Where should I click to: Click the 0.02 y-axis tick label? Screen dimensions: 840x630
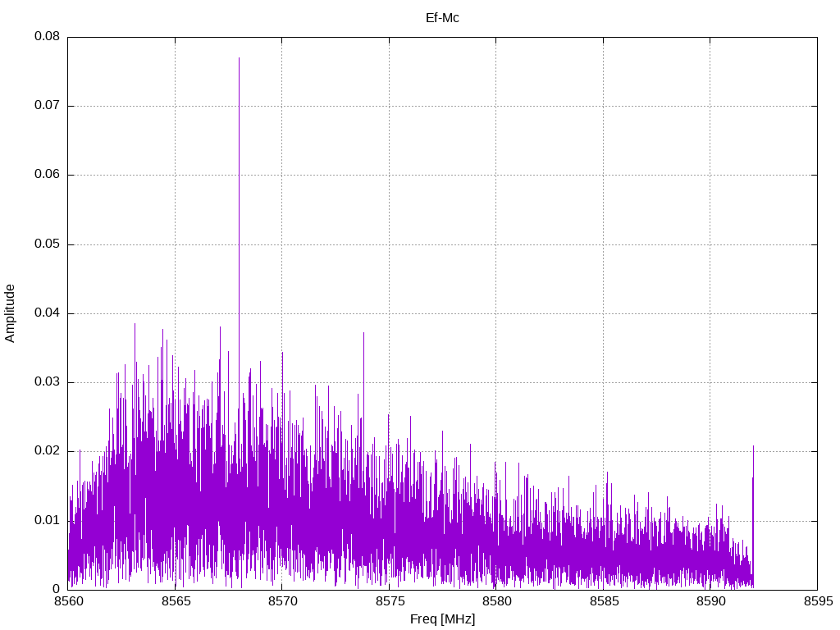[x=47, y=451]
